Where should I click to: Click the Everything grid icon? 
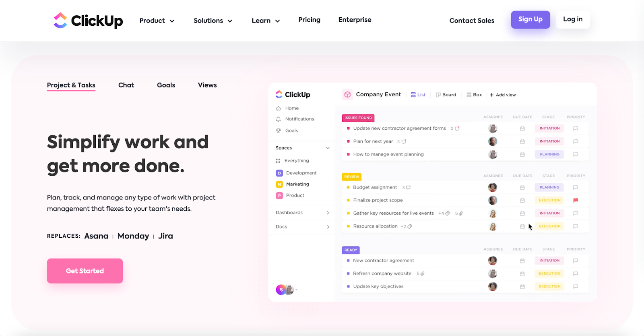278,161
